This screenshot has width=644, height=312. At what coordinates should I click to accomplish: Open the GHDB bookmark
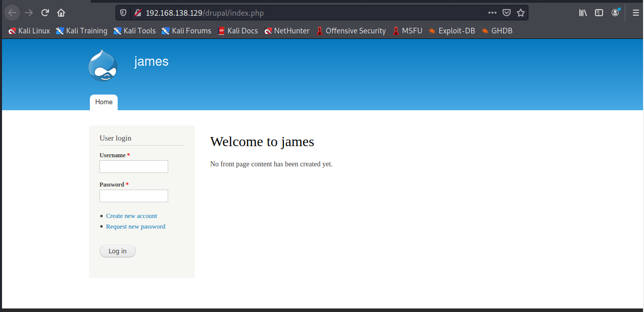[497, 31]
